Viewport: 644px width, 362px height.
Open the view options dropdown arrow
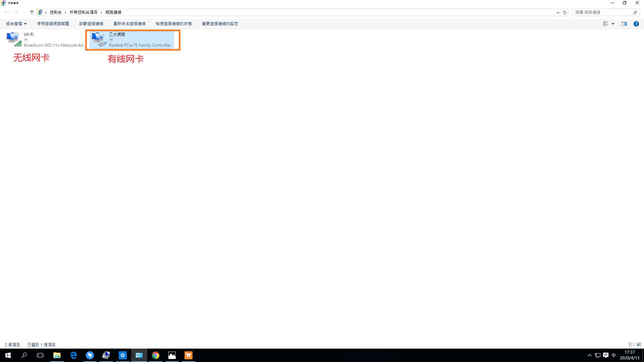613,24
